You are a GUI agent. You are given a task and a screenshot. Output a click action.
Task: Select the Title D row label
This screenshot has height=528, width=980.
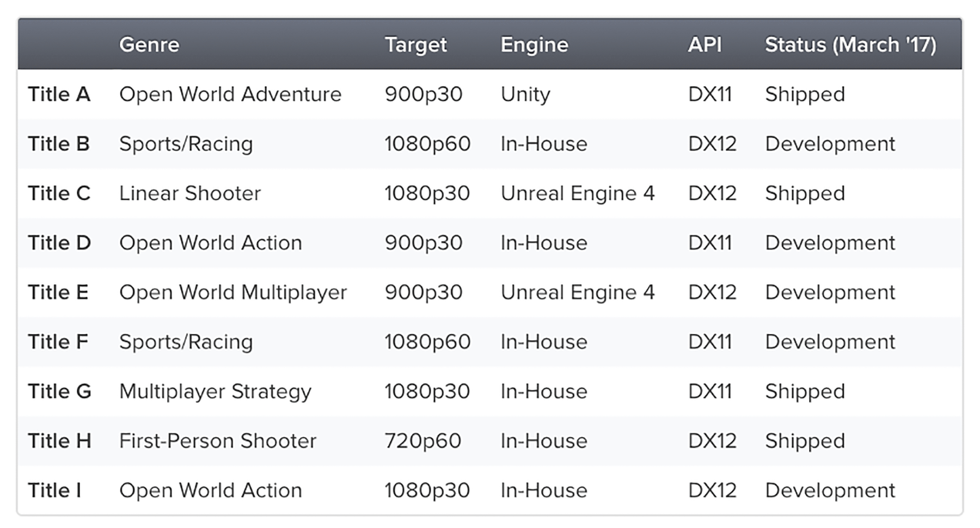tap(59, 243)
